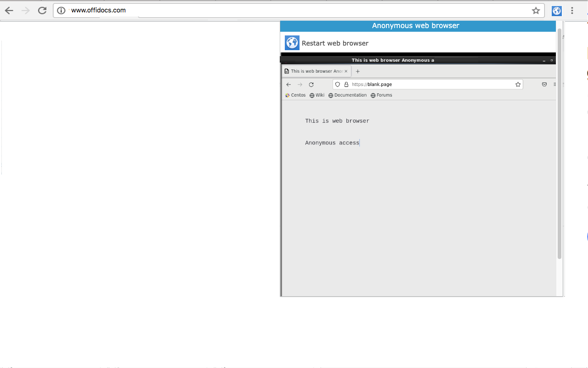Open the Pocket save icon

[x=544, y=84]
